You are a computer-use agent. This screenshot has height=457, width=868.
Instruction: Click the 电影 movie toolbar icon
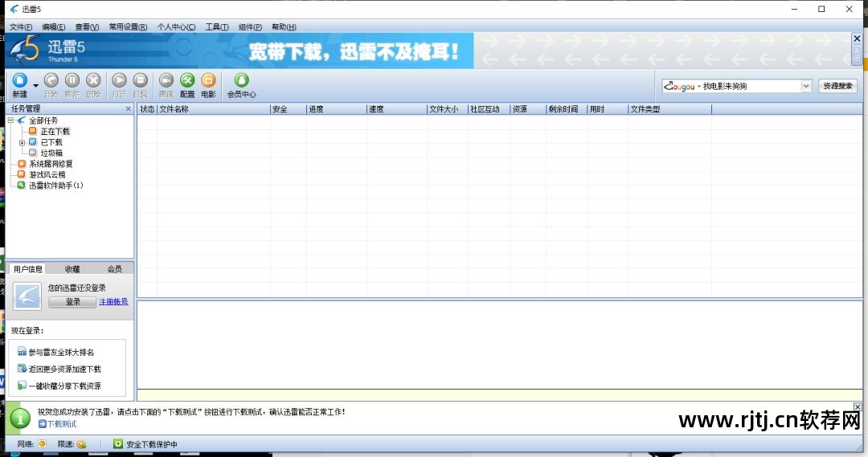pos(208,81)
